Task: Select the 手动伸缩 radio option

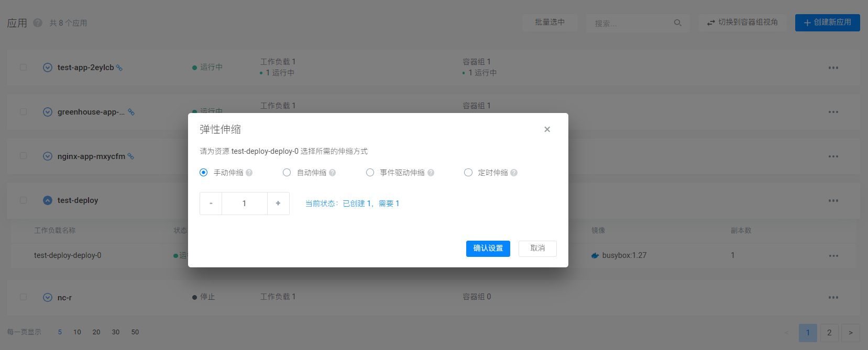Action: tap(204, 173)
